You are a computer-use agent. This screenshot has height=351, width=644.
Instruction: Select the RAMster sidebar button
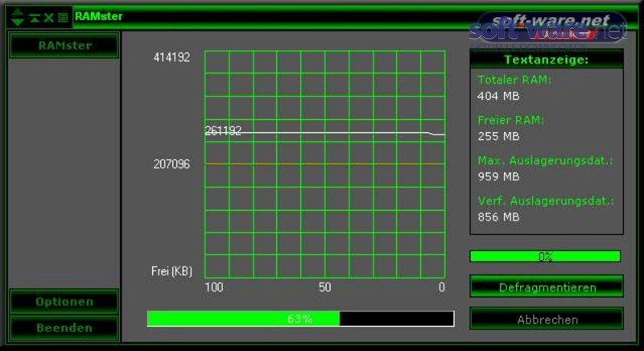[64, 45]
